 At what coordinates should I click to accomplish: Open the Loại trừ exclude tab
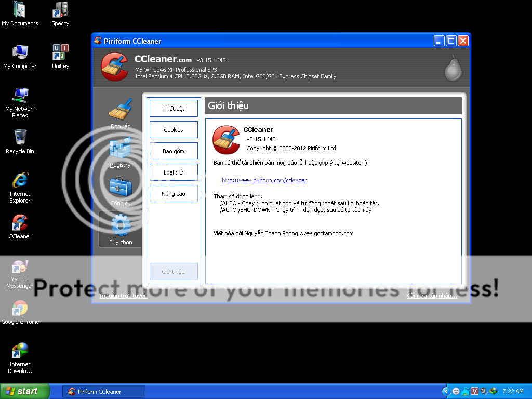pos(174,172)
